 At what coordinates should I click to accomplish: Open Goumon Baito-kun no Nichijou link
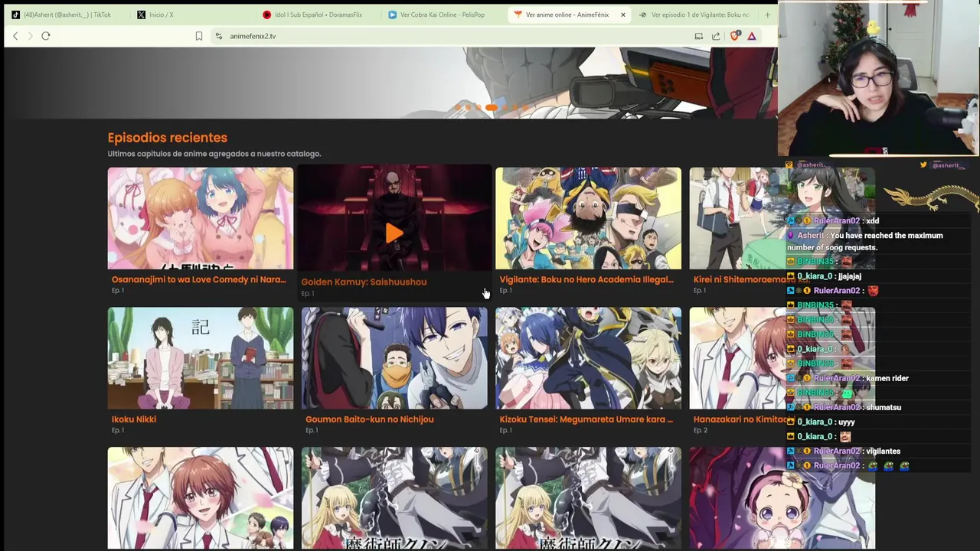[x=370, y=419]
